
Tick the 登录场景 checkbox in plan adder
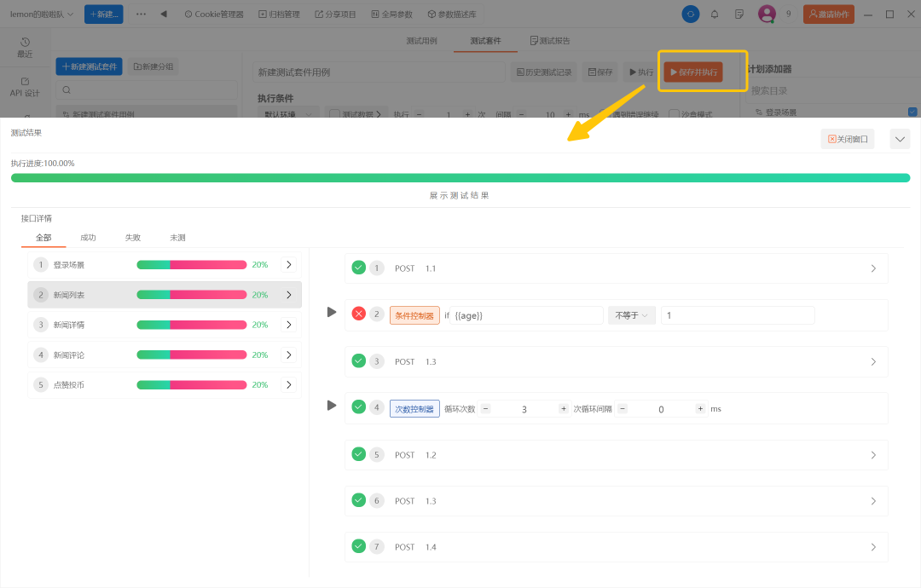[912, 112]
